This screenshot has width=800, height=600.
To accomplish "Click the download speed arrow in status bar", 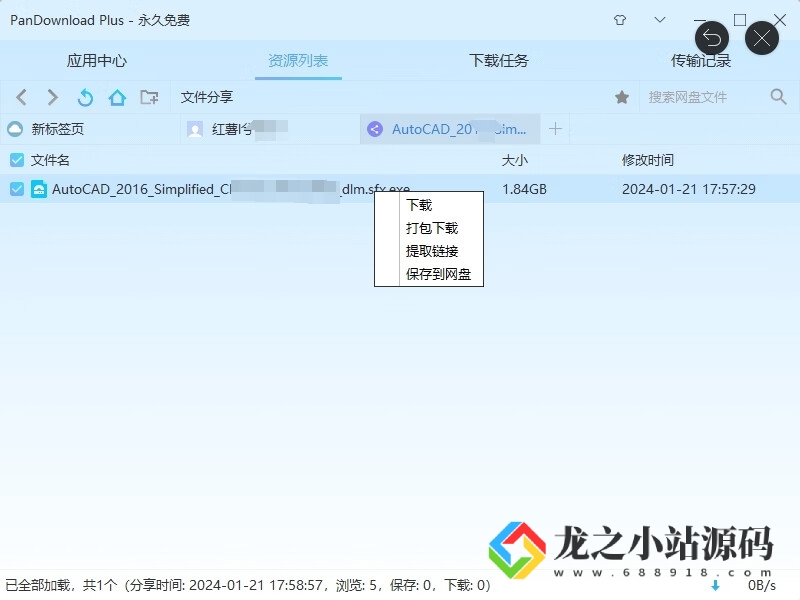I will pos(715,585).
